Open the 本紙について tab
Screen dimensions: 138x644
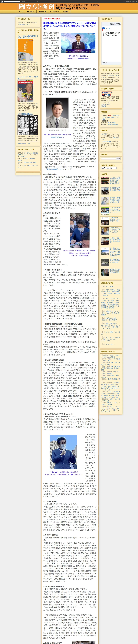[x=31, y=12]
